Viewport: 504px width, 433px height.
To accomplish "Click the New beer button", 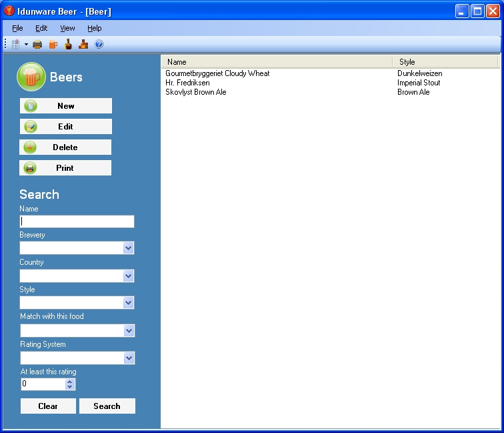I will (x=66, y=106).
